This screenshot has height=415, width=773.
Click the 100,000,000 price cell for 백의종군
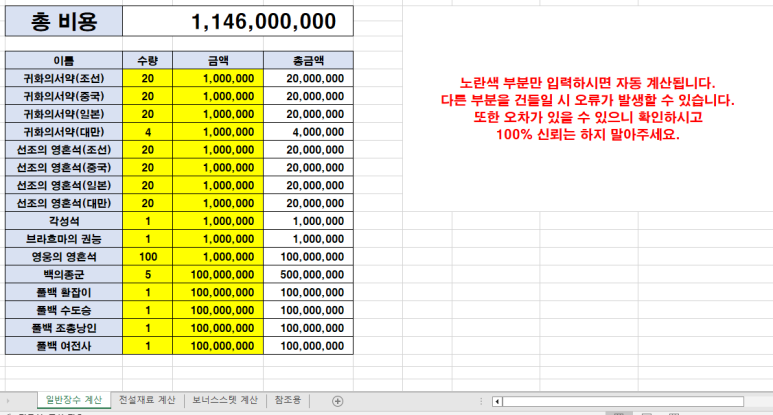(218, 275)
